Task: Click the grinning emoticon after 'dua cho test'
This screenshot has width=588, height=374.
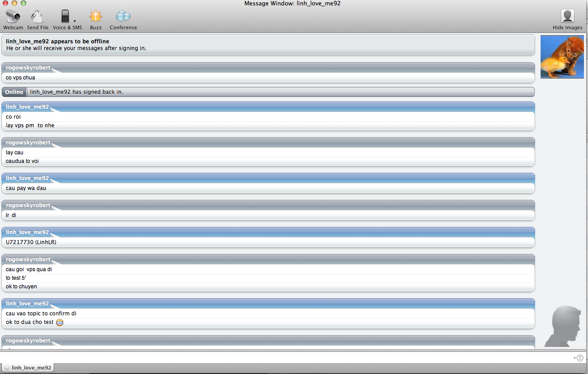Action: (59, 322)
